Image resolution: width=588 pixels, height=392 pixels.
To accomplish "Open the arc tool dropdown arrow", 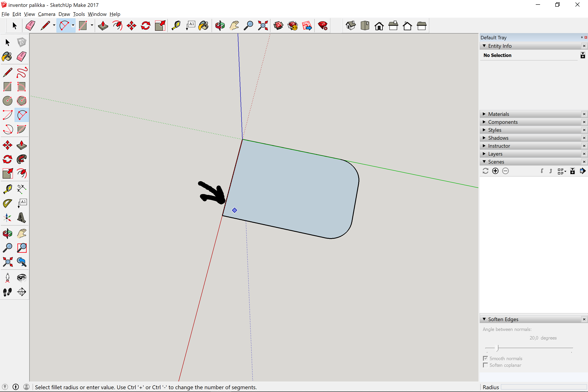I will tap(73, 26).
